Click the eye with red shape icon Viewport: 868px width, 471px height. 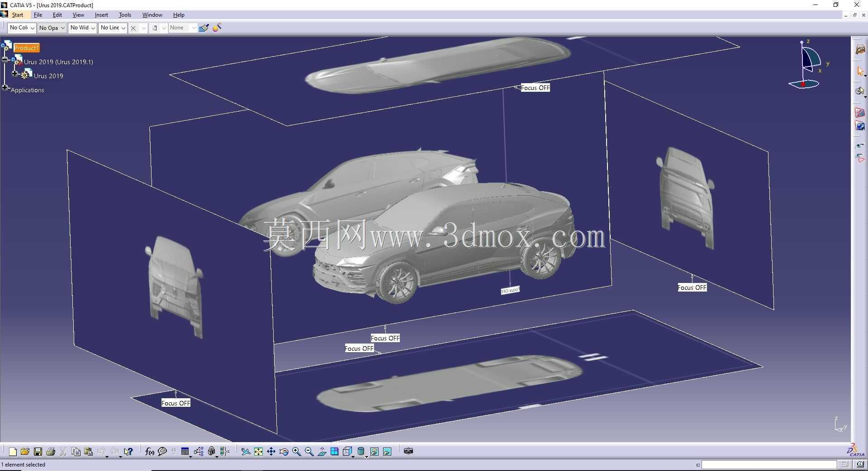point(860,158)
